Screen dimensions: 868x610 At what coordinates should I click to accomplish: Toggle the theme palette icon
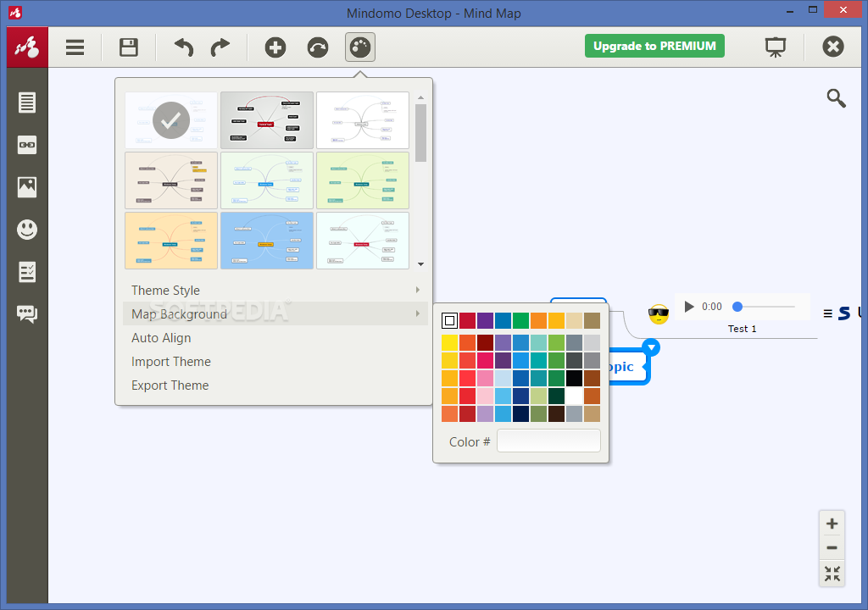[360, 47]
